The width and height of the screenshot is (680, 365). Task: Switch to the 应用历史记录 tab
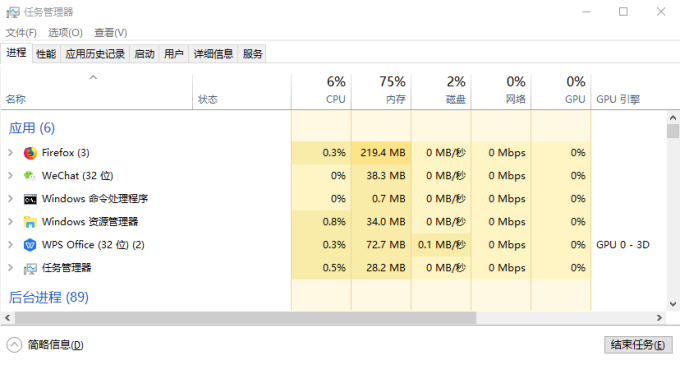(x=95, y=54)
